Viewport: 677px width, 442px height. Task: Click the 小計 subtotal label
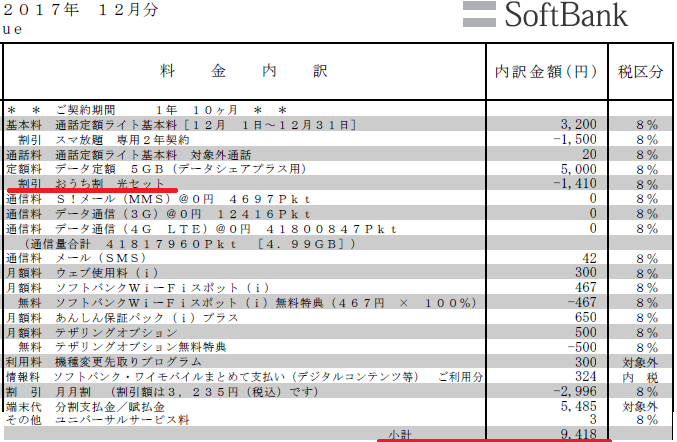pos(400,435)
